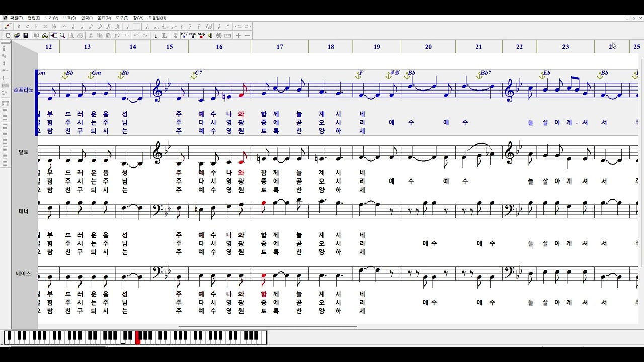Print the score

pos(80,36)
